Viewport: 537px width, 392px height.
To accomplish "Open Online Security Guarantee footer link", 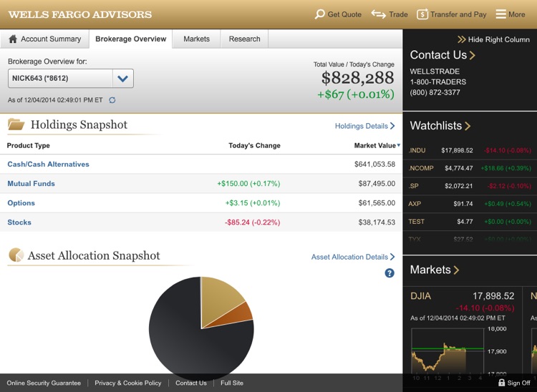I will [44, 383].
